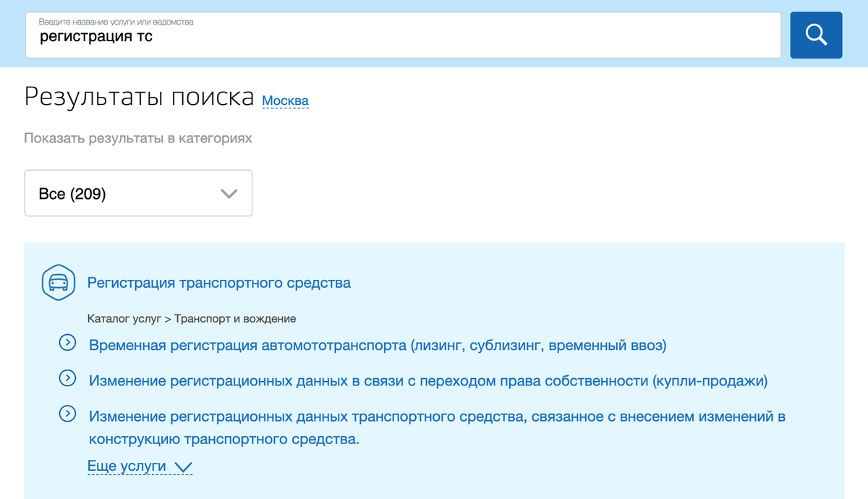
Task: Click arrow icon beside конструкцию change service
Action: tap(67, 414)
